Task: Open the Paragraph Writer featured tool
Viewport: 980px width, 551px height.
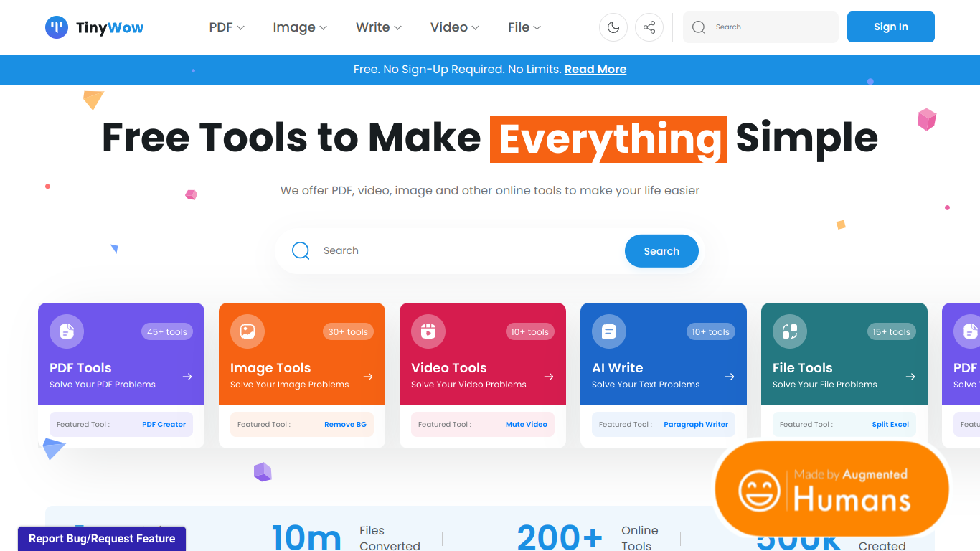Action: coord(696,425)
